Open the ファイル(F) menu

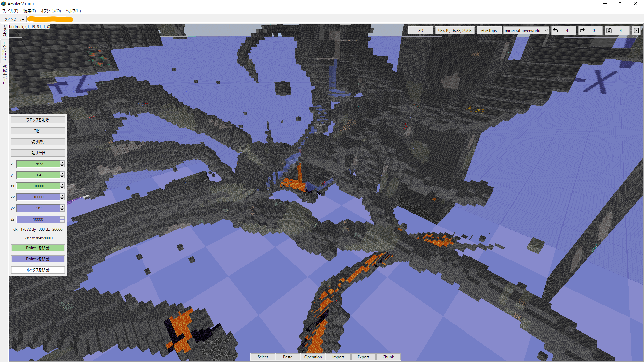[10, 11]
